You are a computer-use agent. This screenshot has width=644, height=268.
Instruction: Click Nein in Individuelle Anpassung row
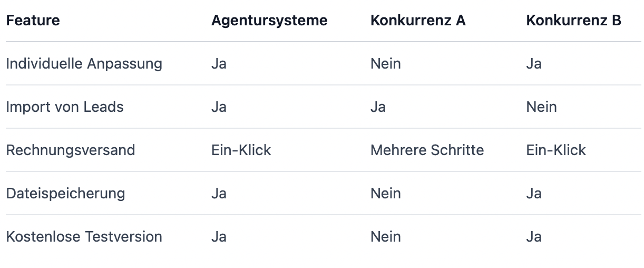[x=385, y=64]
